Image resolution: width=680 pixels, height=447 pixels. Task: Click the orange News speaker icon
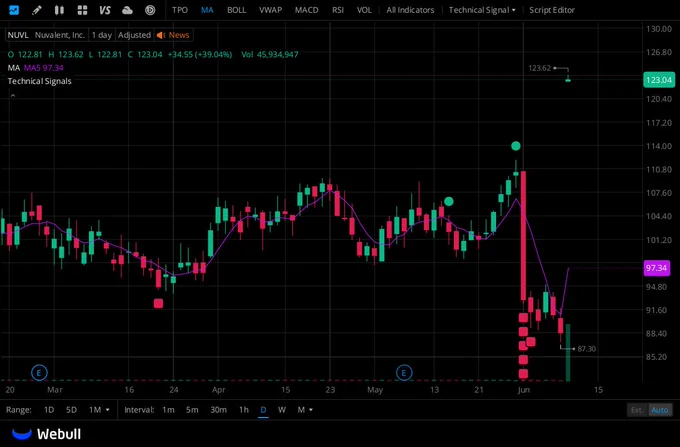(x=160, y=35)
